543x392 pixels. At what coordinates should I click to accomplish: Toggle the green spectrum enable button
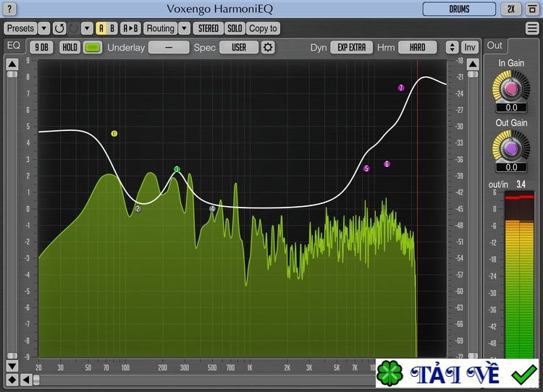[93, 47]
